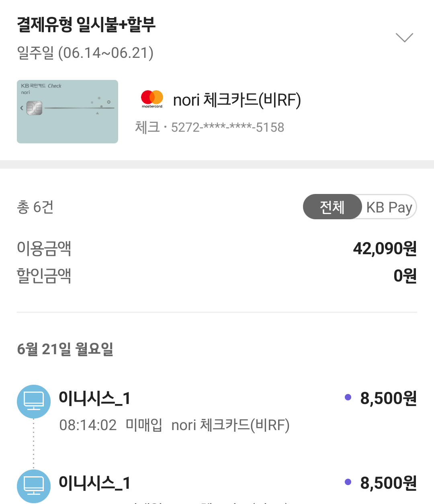Open the second 이니시스_1 transaction title
Screen dimensions: 434x504
94,483
